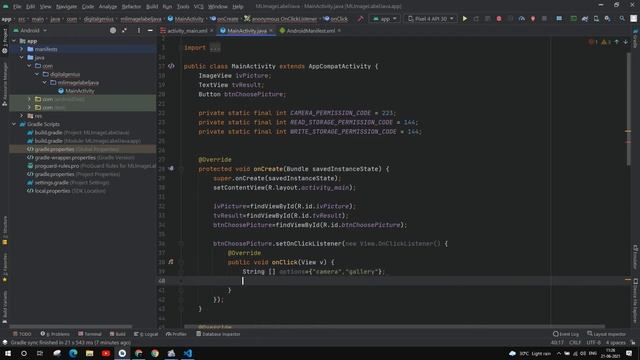Hide the Project panel with minus icon
640x360 pixels.
coord(150,30)
